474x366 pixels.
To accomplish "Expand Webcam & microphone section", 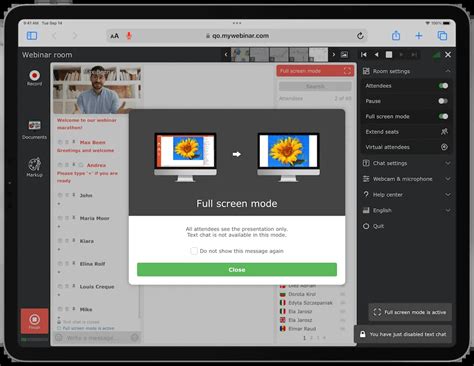I will tap(448, 179).
